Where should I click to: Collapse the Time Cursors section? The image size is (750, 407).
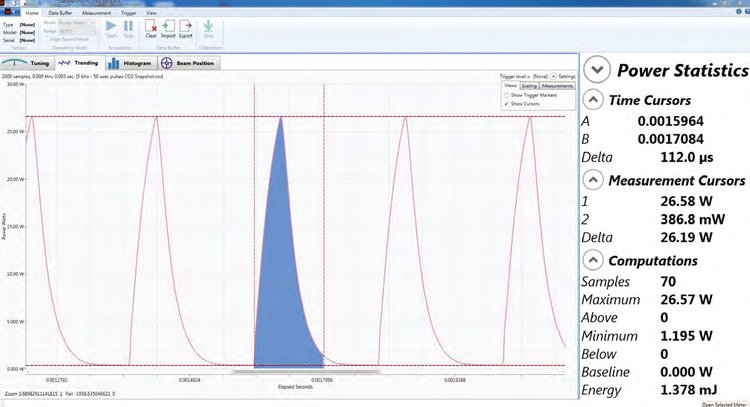pyautogui.click(x=593, y=100)
